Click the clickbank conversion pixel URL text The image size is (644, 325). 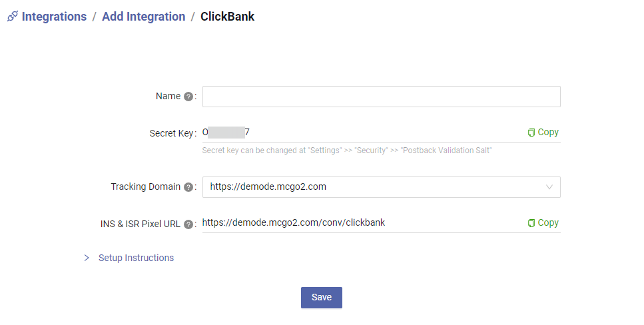tap(294, 222)
